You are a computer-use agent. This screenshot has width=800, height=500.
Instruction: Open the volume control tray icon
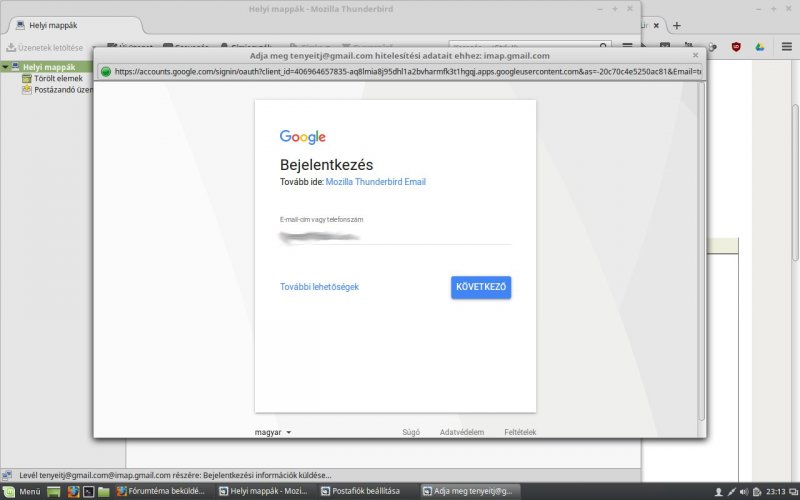(744, 492)
